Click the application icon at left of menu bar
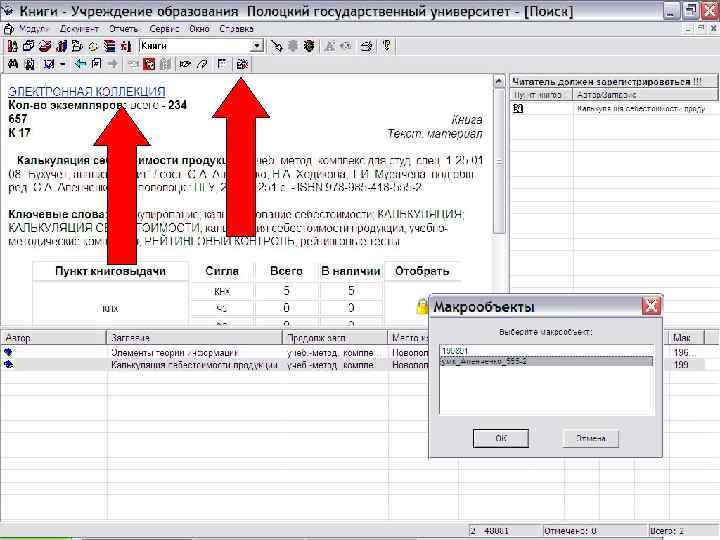The width and height of the screenshot is (720, 540). 8,29
